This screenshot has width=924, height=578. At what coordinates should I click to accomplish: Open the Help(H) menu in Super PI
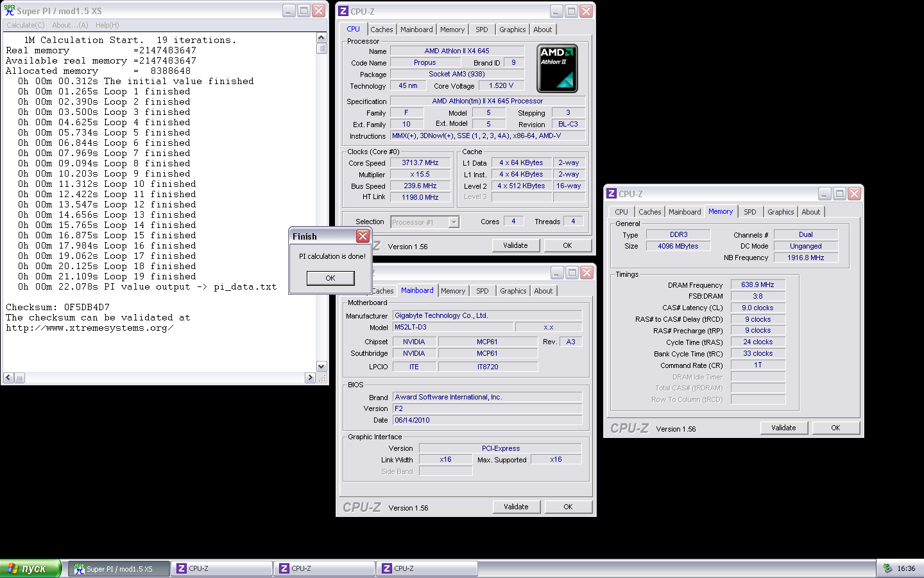[x=107, y=25]
